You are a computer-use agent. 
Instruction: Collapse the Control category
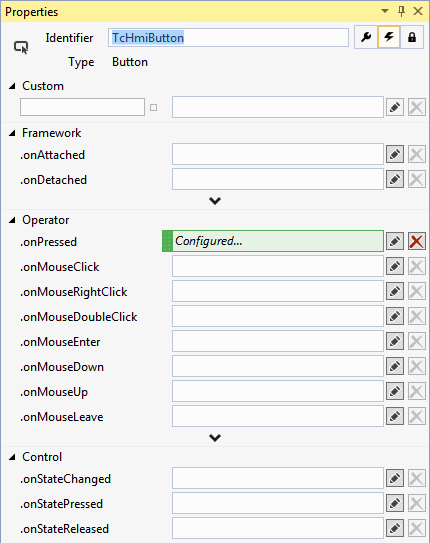(x=12, y=457)
